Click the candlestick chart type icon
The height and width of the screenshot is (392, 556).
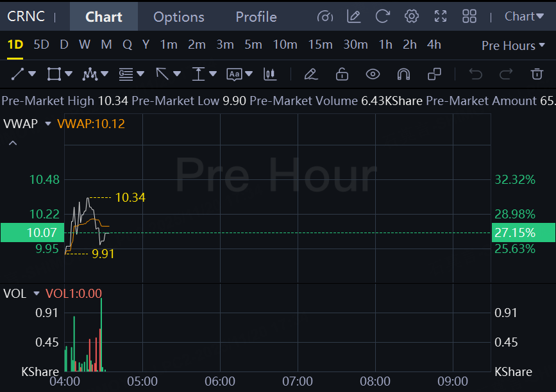tap(270, 74)
